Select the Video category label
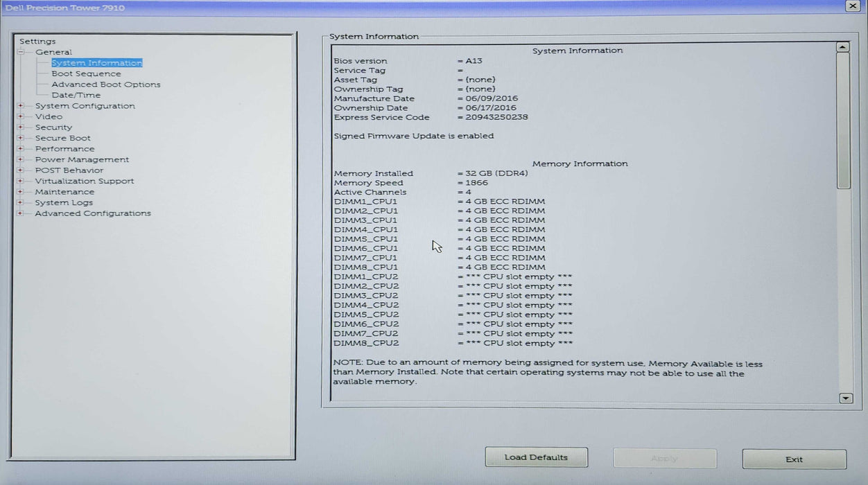The height and width of the screenshot is (485, 868). click(x=49, y=116)
